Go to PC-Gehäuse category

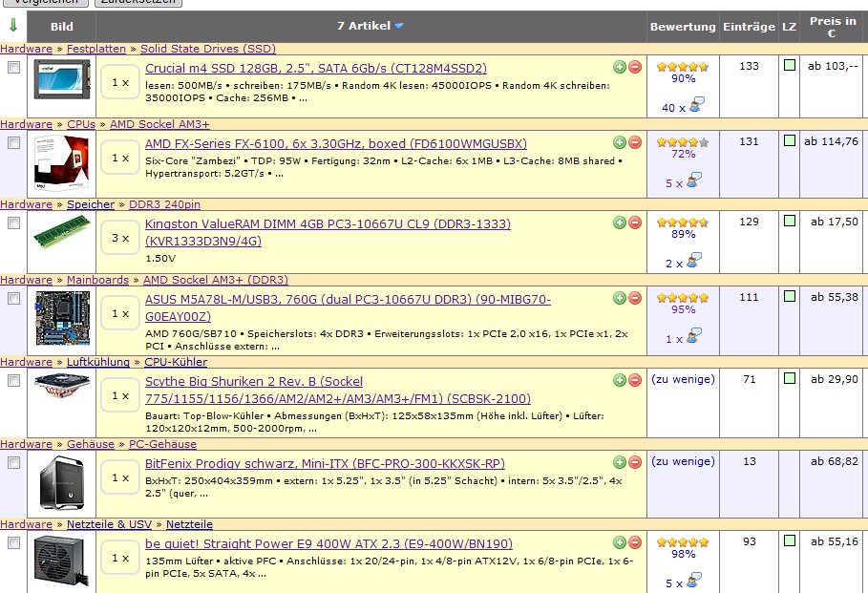162,444
